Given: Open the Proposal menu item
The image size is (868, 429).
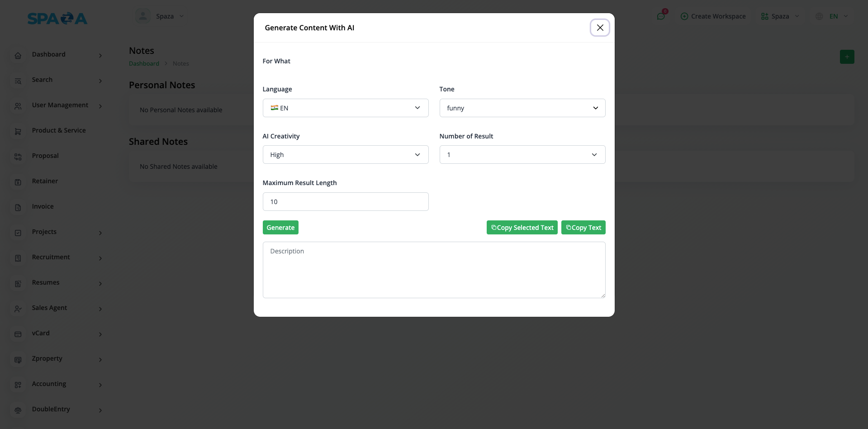Looking at the screenshot, I should point(45,156).
